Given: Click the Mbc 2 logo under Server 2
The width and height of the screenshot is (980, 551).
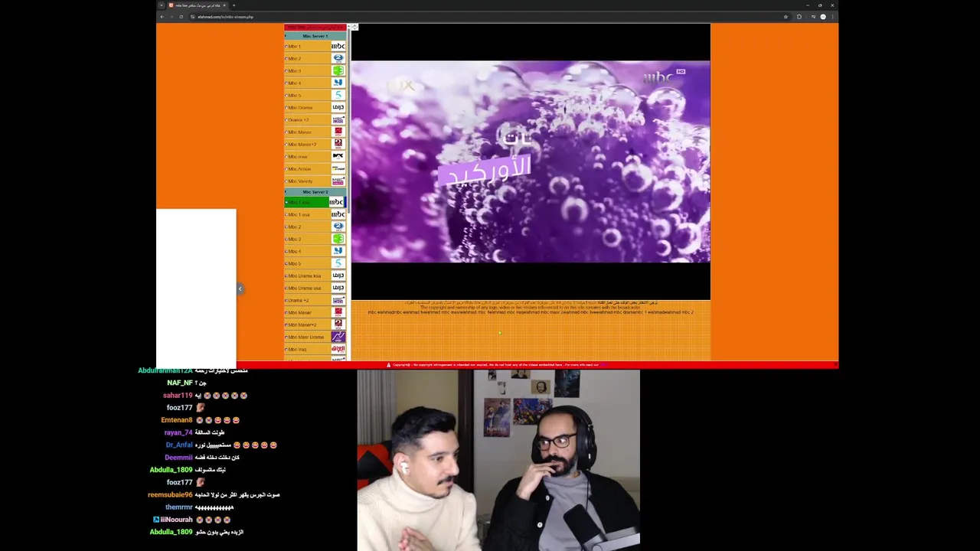Looking at the screenshot, I should [x=338, y=227].
